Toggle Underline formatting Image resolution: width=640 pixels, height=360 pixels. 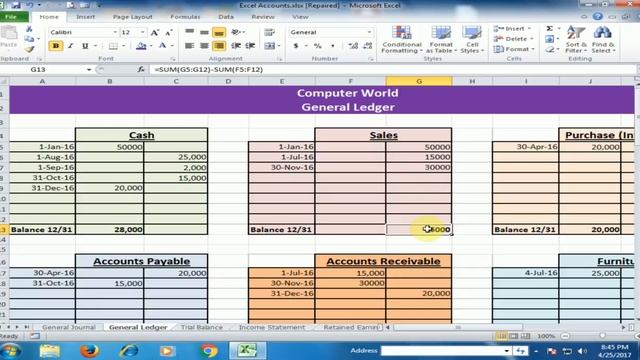click(85, 46)
